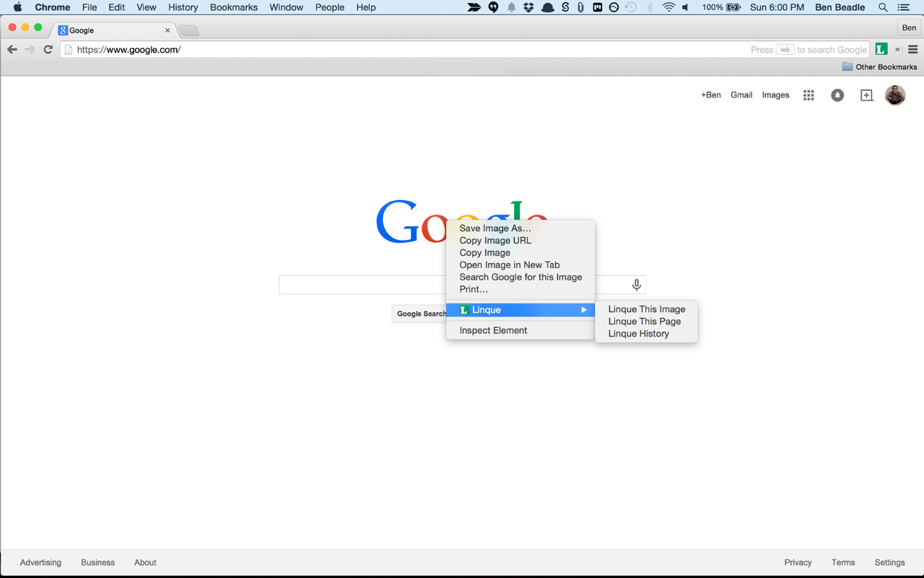
Task: Open the Privacy footer link
Action: (798, 563)
